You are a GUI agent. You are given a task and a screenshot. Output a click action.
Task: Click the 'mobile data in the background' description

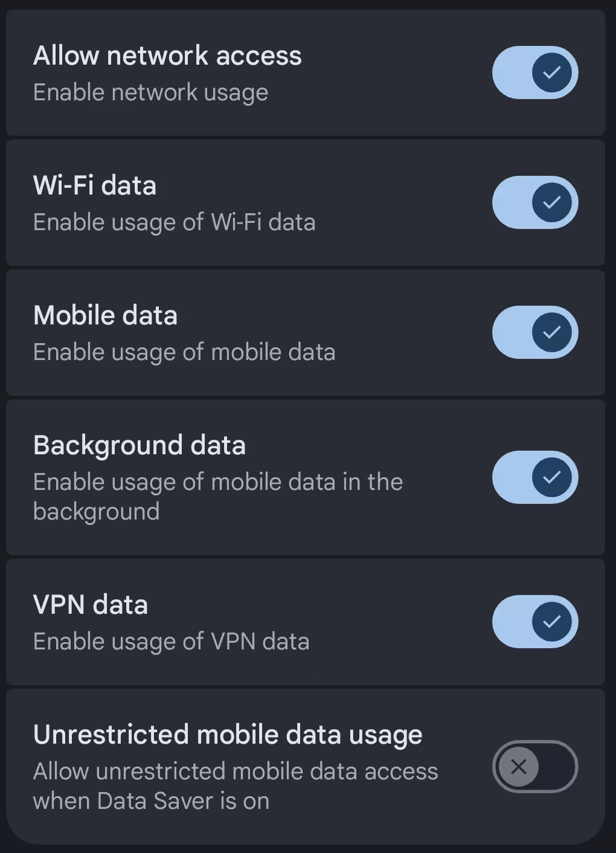pos(218,497)
